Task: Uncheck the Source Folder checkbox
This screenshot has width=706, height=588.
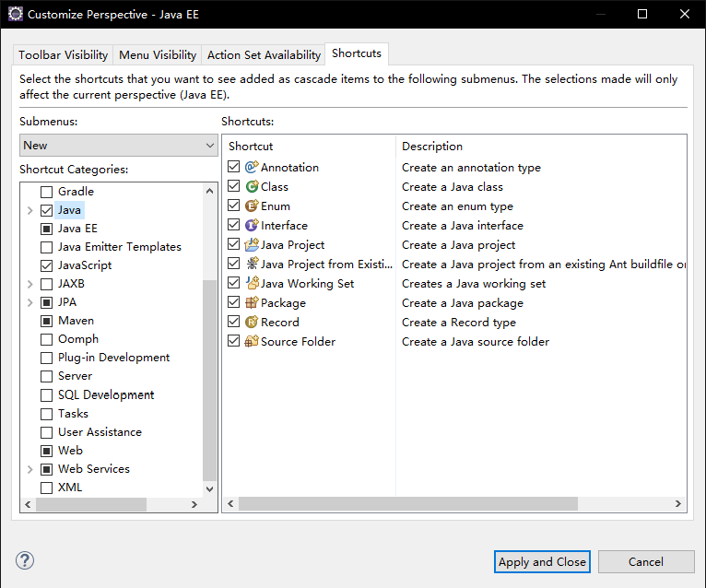Action: [x=234, y=341]
